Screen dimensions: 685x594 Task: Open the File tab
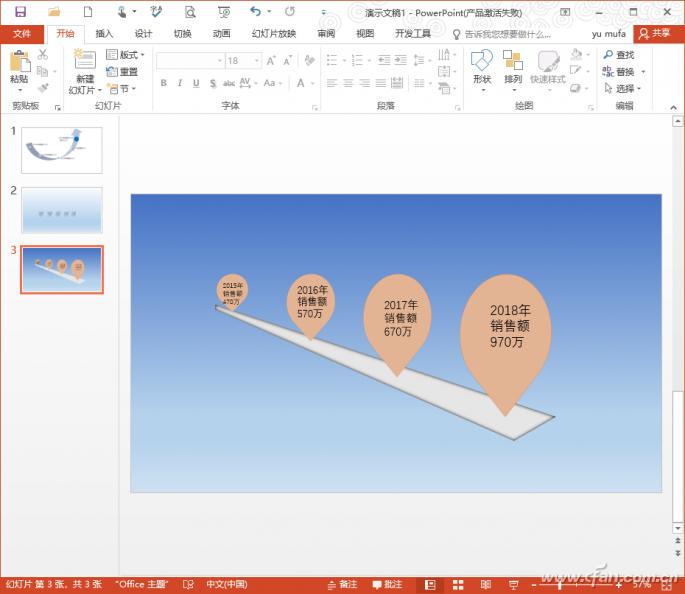[22, 34]
